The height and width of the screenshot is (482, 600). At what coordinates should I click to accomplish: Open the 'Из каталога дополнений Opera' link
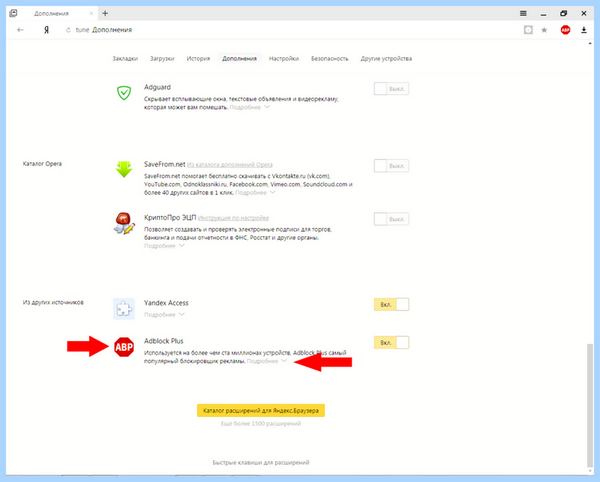click(230, 165)
